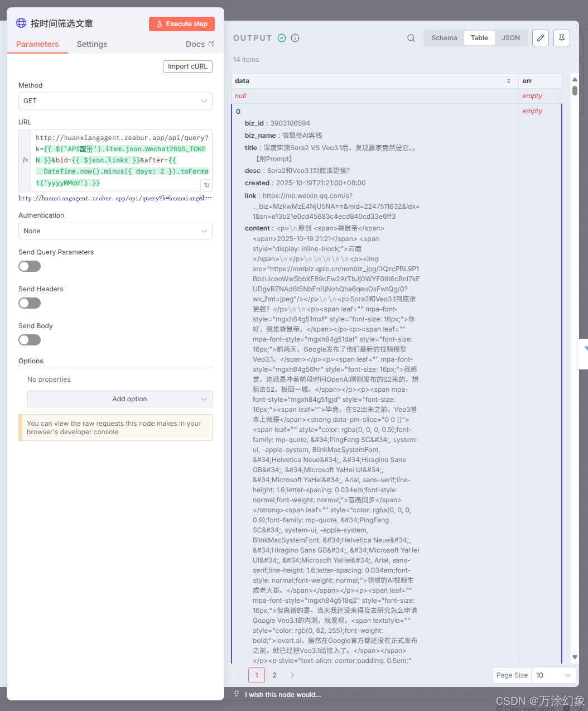Click the next page chevron
Screen dimensions: 588x711
(x=292, y=675)
